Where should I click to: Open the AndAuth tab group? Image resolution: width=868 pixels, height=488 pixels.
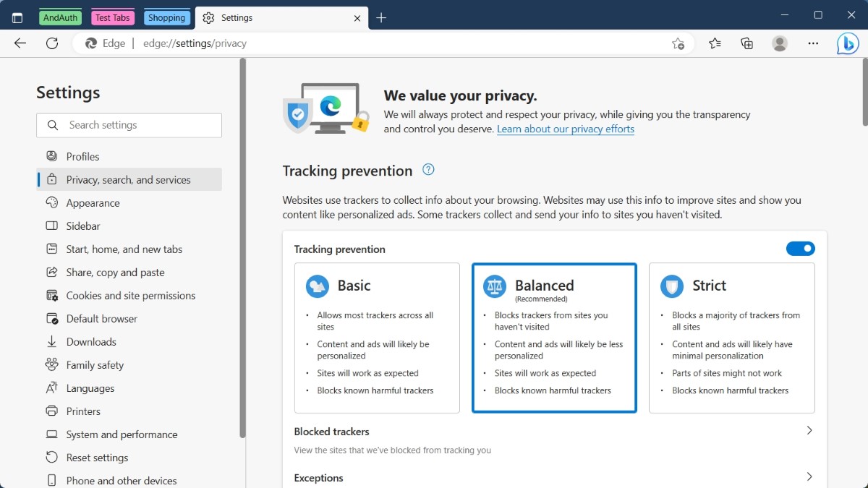[60, 18]
